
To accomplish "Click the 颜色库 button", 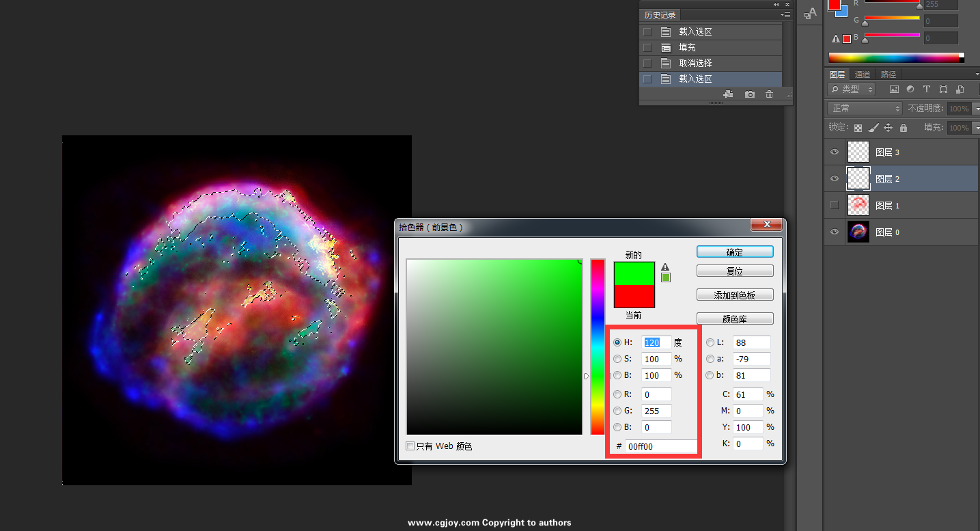I will pyautogui.click(x=735, y=319).
